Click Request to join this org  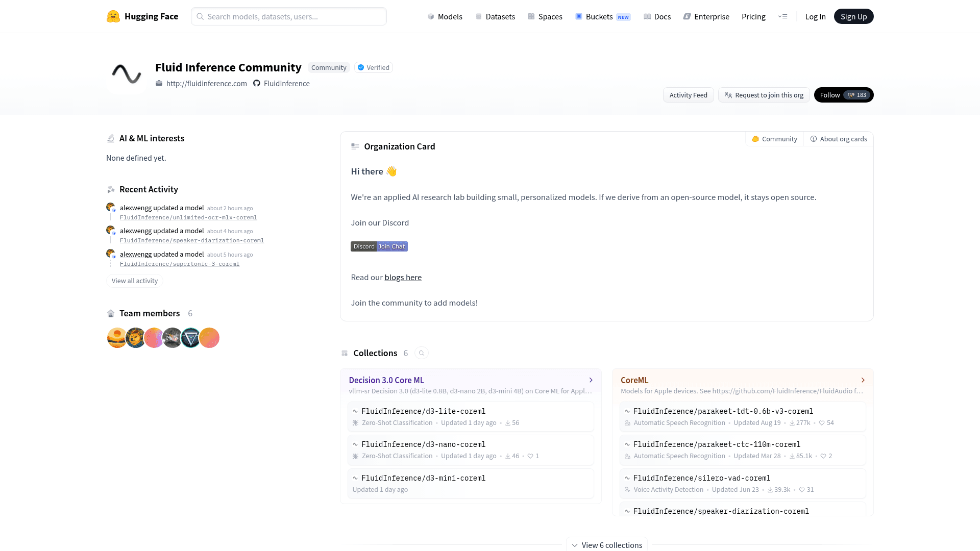coord(764,95)
